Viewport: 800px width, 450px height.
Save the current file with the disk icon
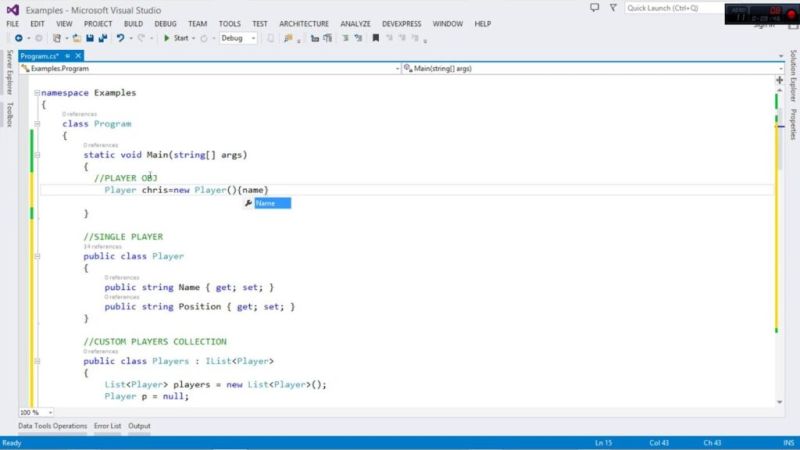click(x=90, y=38)
